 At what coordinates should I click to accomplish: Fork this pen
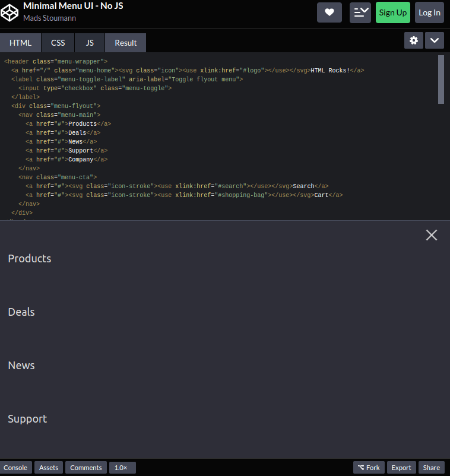(x=369, y=468)
